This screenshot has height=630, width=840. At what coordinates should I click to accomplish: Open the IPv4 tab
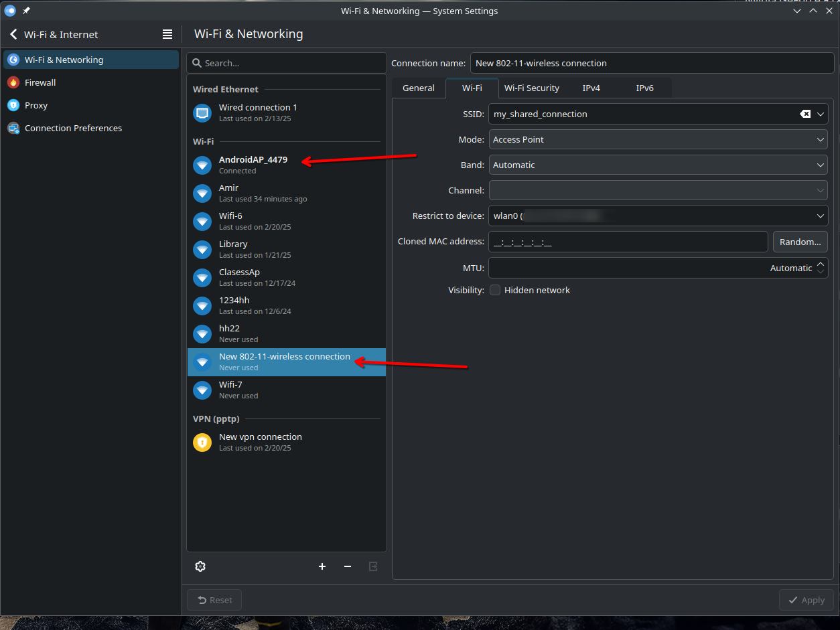[x=591, y=88]
